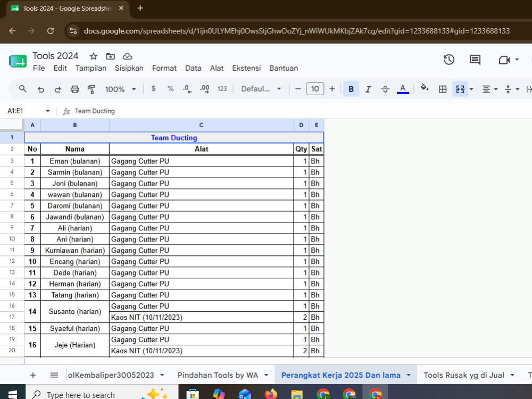
Task: Increase font size with plus button
Action: pos(332,89)
